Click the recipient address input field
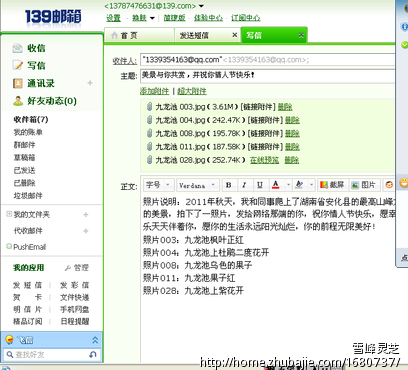Viewport: 408px width, 370px height. (x=268, y=60)
